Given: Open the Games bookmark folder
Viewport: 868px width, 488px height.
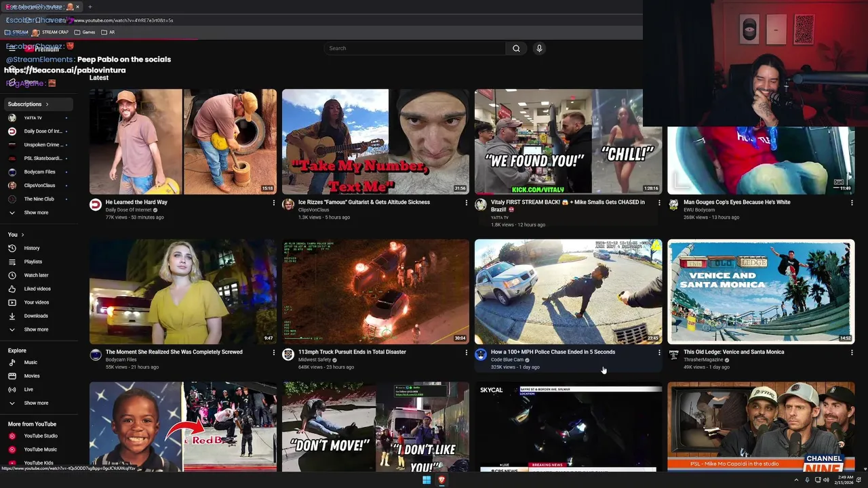Looking at the screenshot, I should (x=85, y=32).
